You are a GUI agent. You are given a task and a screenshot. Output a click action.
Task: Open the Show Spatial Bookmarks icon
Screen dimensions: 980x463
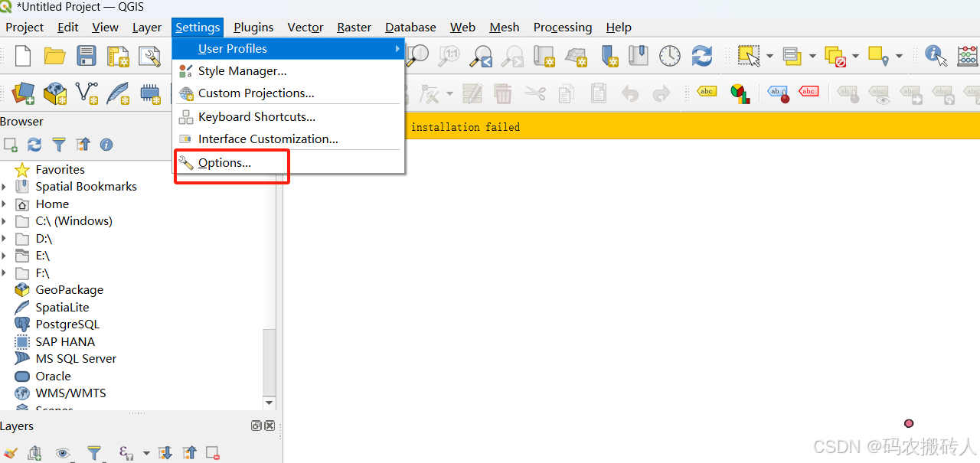point(638,56)
